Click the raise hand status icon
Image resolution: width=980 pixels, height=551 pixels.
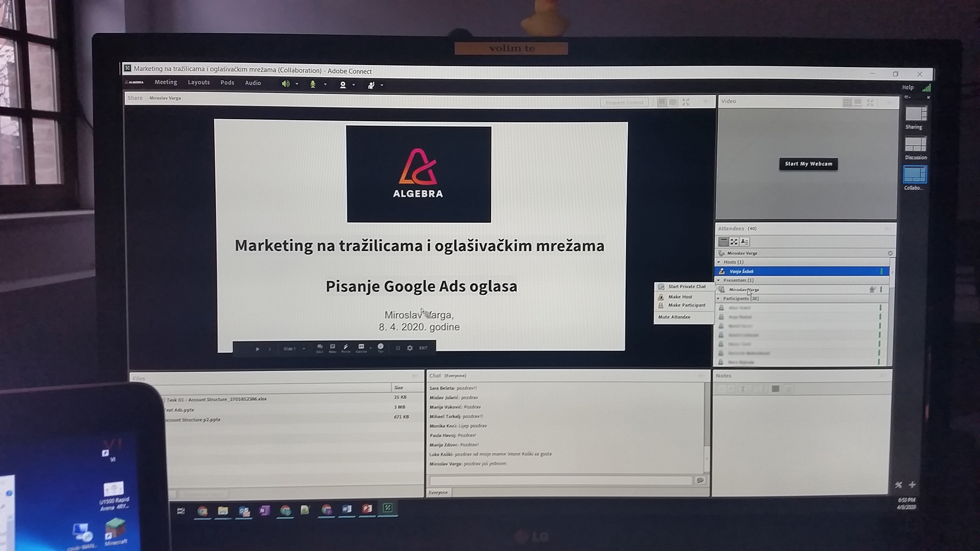(371, 86)
